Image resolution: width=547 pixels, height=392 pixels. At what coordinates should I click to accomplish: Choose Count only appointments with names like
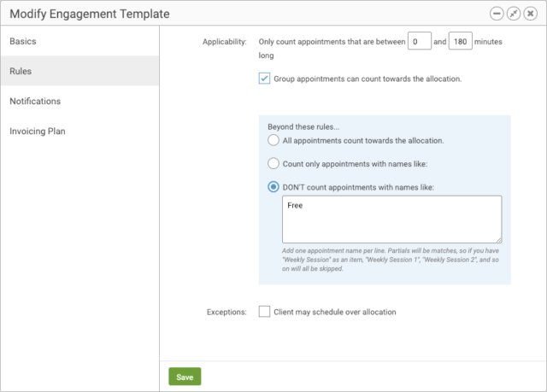click(x=273, y=163)
